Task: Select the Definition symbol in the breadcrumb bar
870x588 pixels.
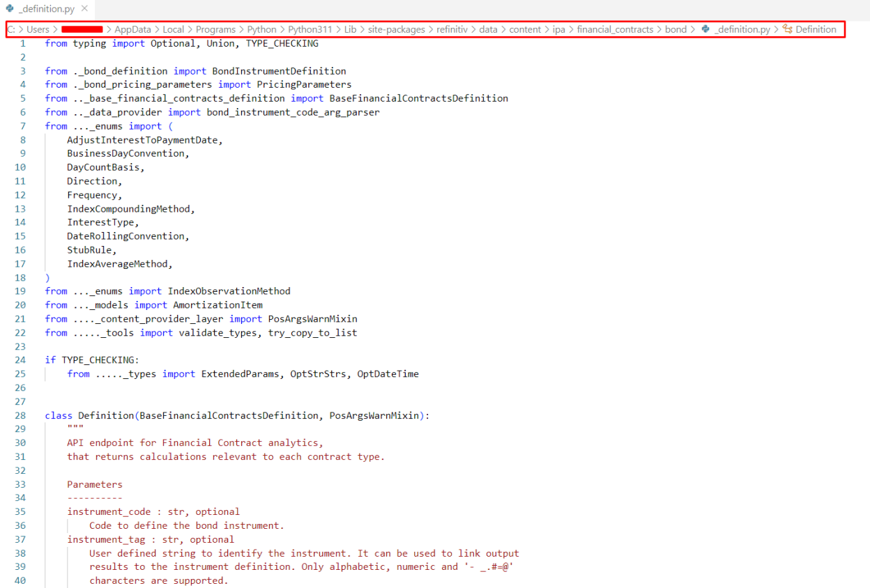Action: click(817, 29)
